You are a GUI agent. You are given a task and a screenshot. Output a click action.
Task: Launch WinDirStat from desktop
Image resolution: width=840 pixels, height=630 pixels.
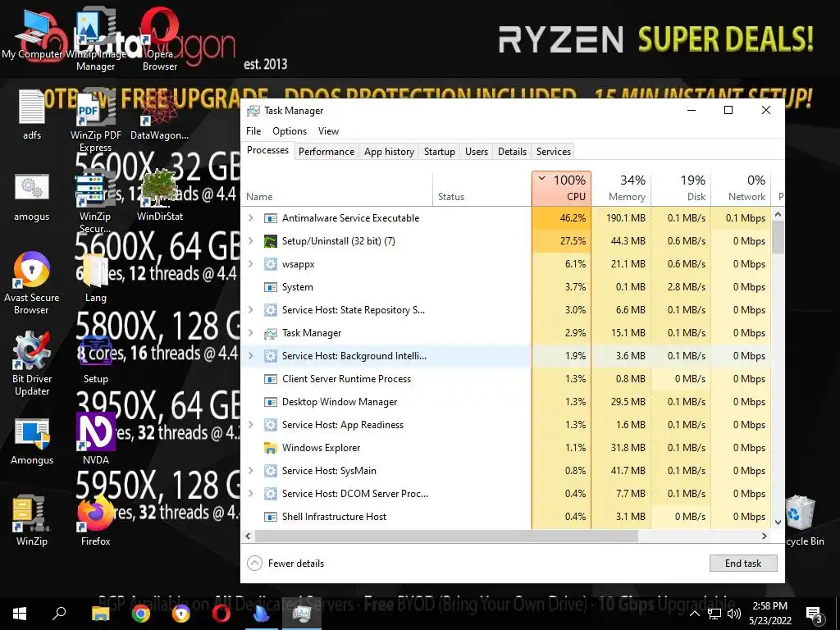point(160,195)
